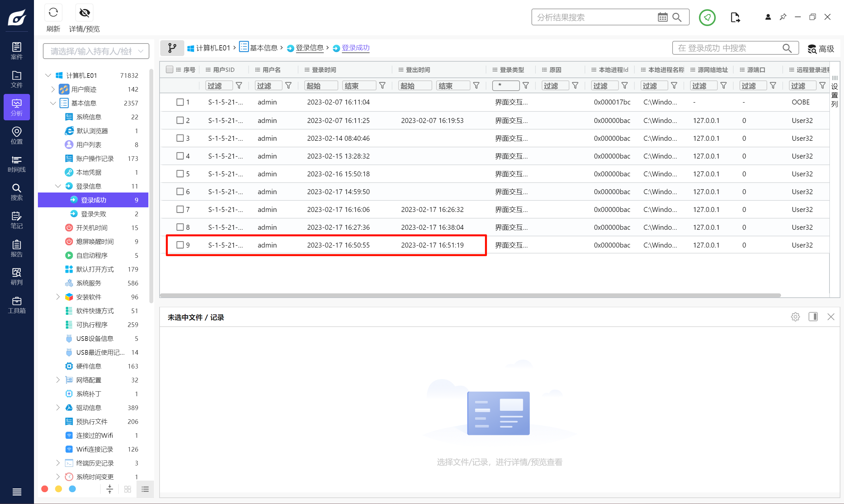The width and height of the screenshot is (844, 504).
Task: Click the detail panel settings gear
Action: pos(795,316)
